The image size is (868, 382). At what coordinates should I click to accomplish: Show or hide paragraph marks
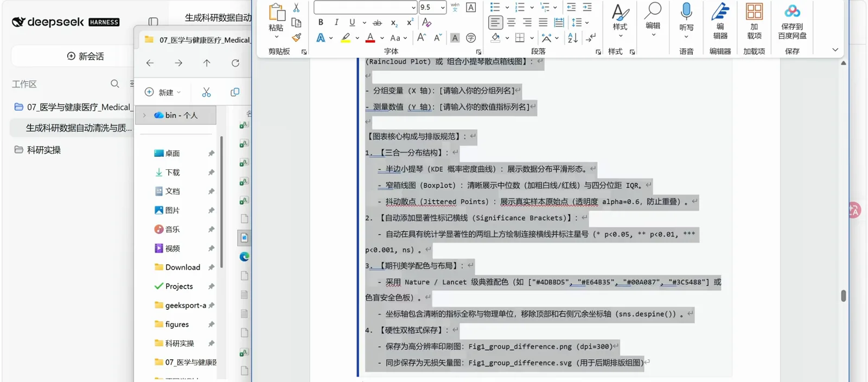click(591, 37)
